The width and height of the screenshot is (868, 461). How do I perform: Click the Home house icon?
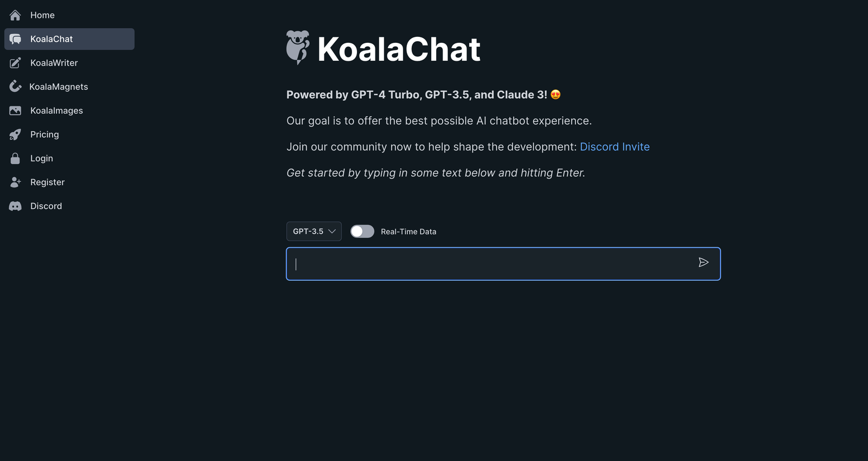[15, 15]
